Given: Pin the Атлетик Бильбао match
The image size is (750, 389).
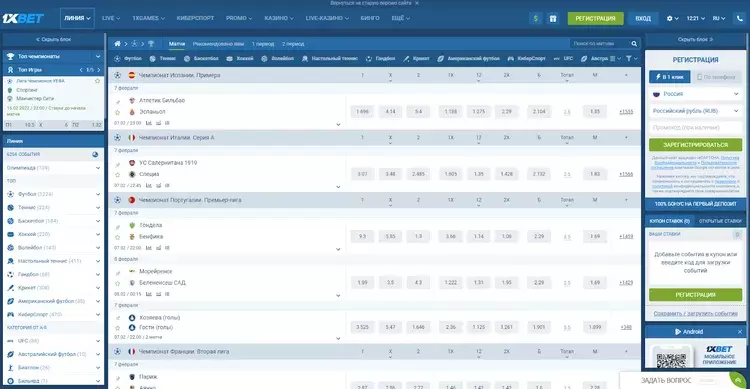Looking at the screenshot, I should 118,102.
